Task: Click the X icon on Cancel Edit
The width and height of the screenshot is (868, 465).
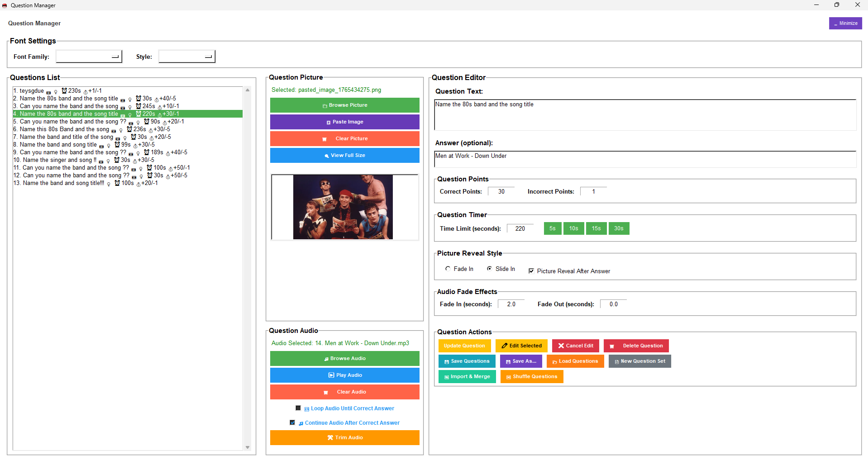Action: (561, 346)
